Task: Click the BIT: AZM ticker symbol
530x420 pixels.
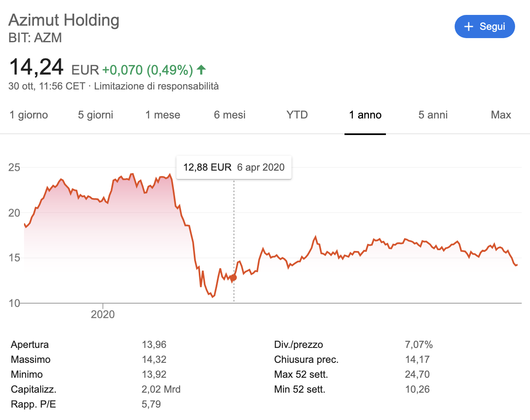Action: [35, 38]
